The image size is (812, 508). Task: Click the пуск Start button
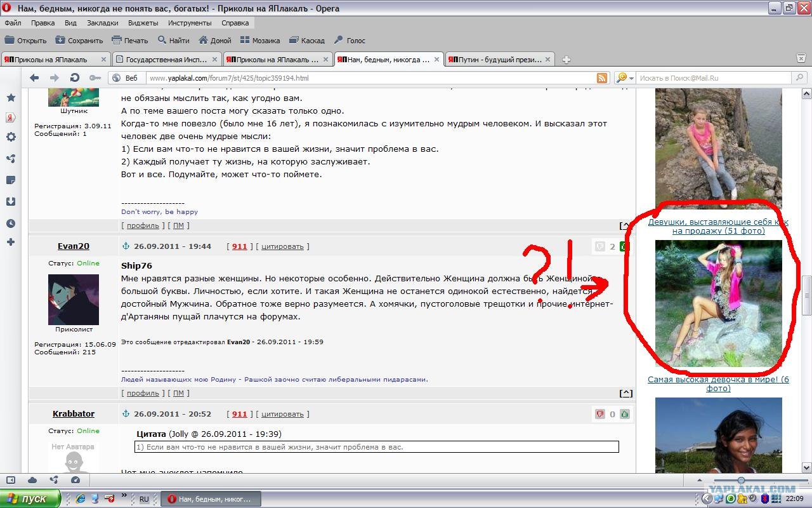click(30, 498)
